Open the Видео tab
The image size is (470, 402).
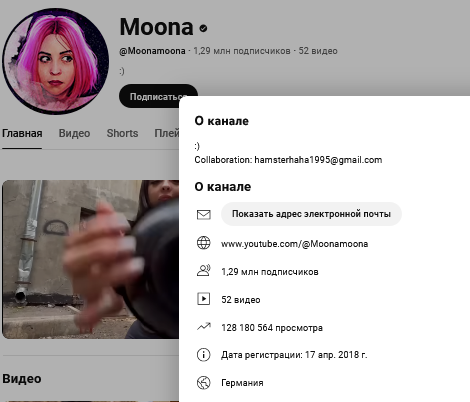(74, 133)
